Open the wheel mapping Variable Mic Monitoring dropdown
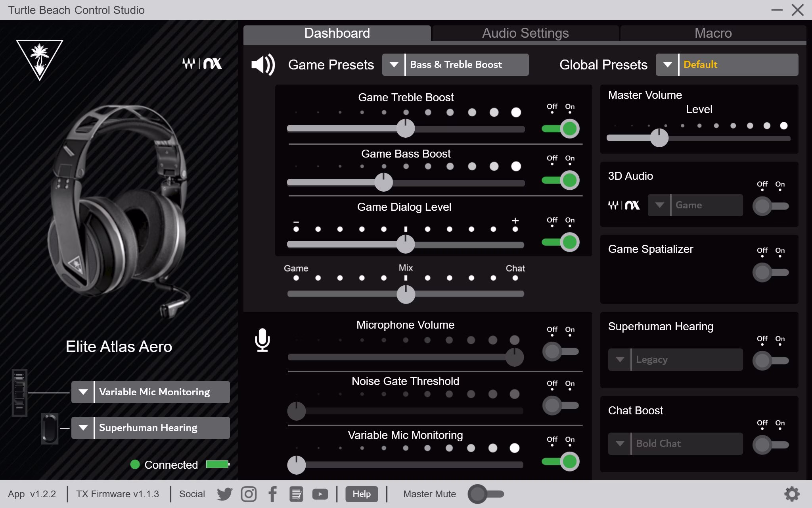 click(x=82, y=392)
